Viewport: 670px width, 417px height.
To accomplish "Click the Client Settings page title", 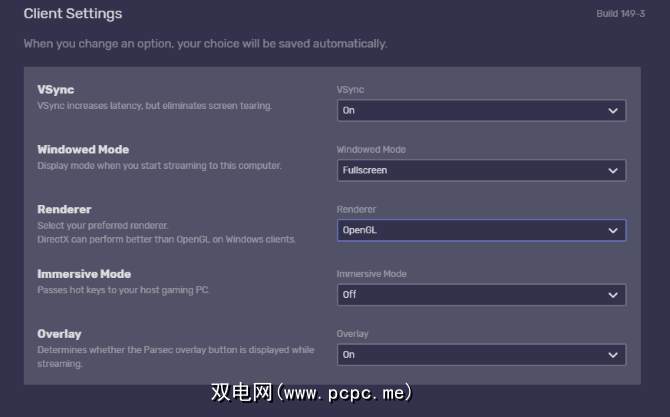I will [73, 14].
